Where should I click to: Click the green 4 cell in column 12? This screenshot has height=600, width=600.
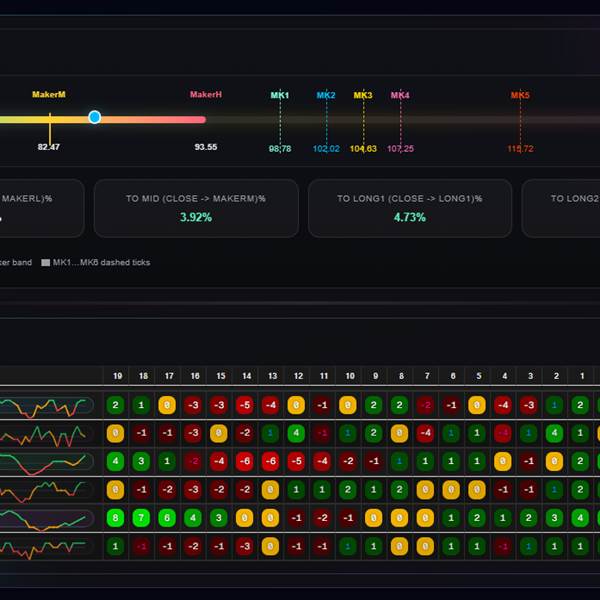(x=296, y=433)
